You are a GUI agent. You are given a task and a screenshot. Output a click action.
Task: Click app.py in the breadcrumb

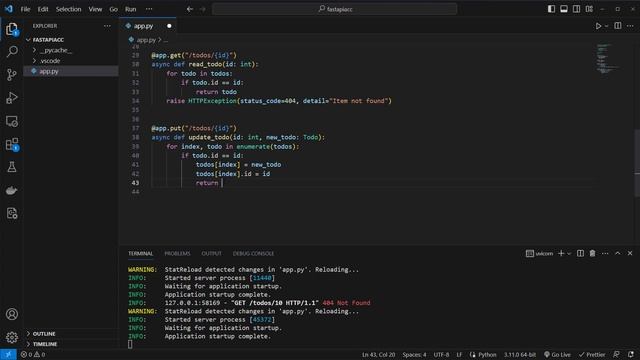click(146, 40)
